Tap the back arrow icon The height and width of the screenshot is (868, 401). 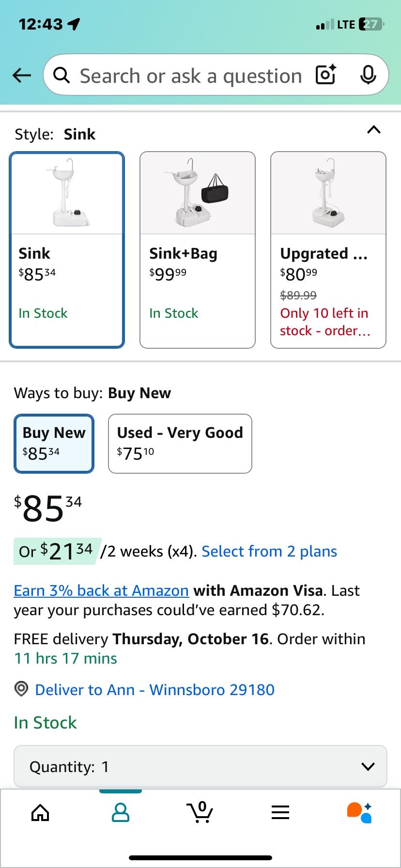[22, 75]
